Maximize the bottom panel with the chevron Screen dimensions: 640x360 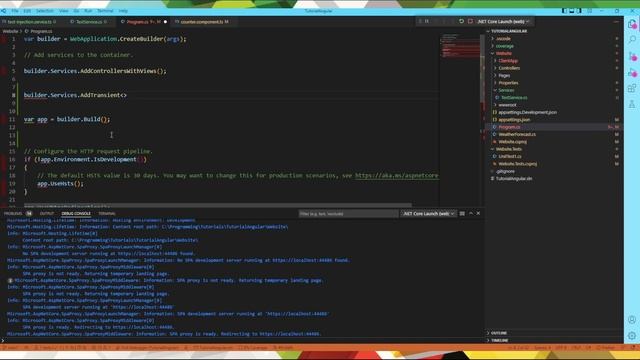471,213
